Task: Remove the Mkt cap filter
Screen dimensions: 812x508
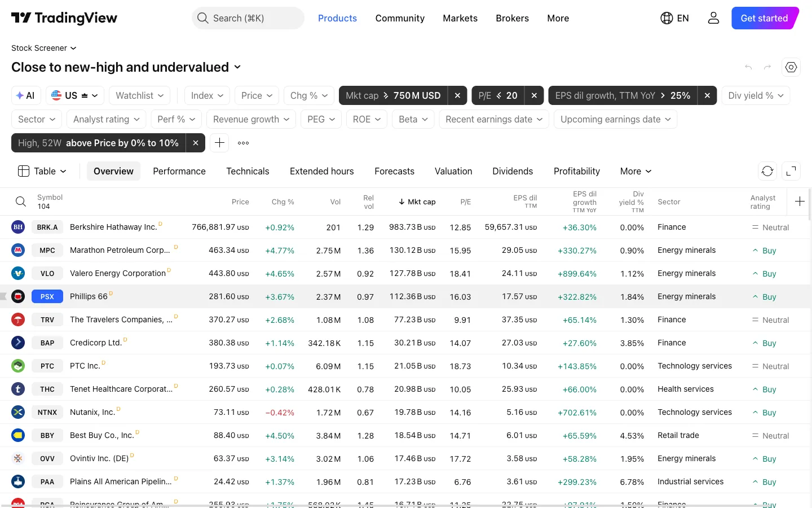Action: pyautogui.click(x=457, y=95)
